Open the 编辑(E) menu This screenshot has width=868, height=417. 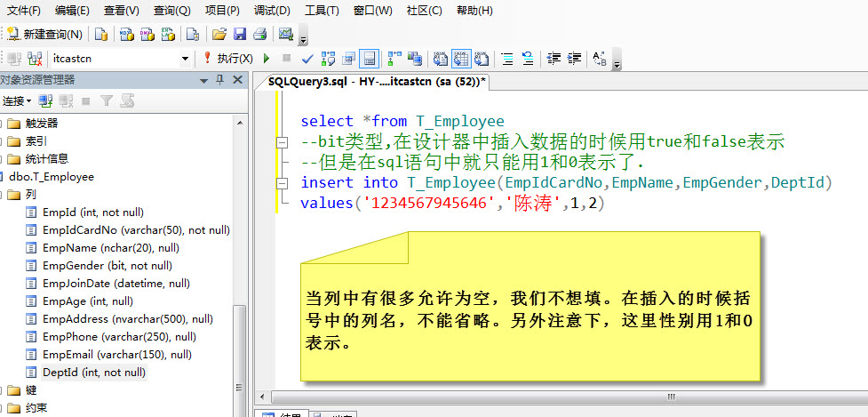coord(72,11)
